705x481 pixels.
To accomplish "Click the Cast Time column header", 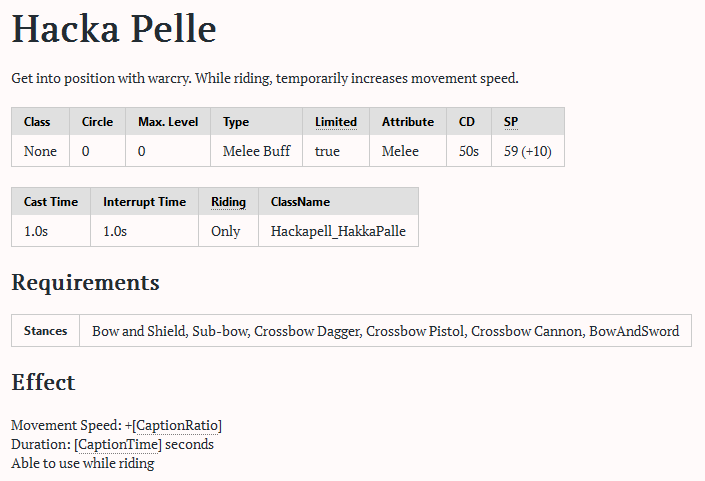I will pyautogui.click(x=51, y=202).
